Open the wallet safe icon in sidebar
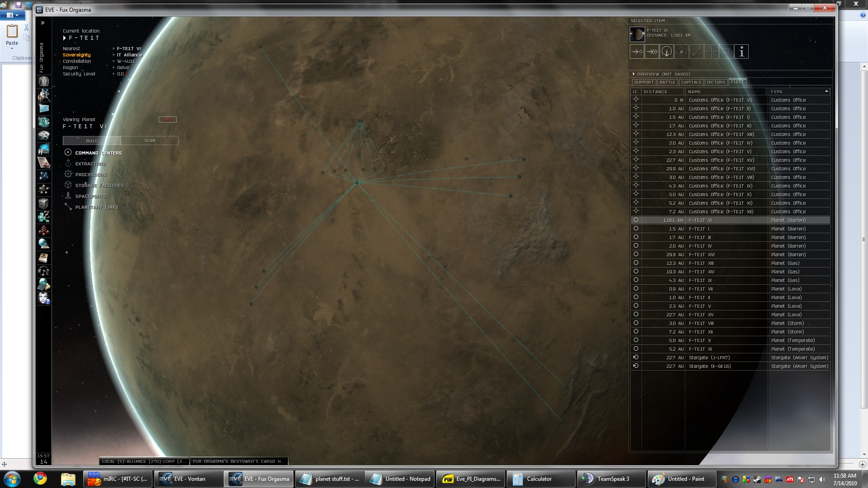 [43, 203]
